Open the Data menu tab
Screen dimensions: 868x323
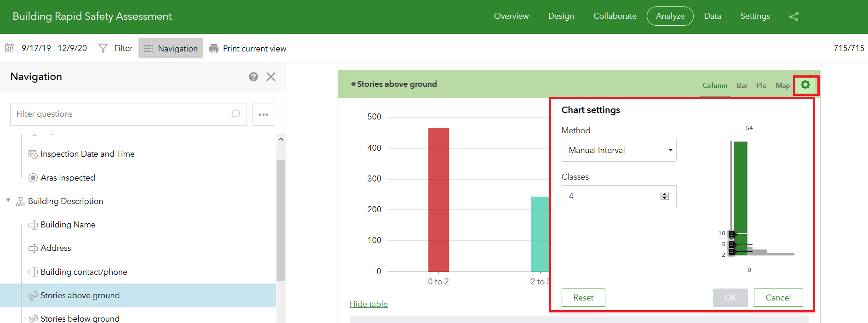712,16
